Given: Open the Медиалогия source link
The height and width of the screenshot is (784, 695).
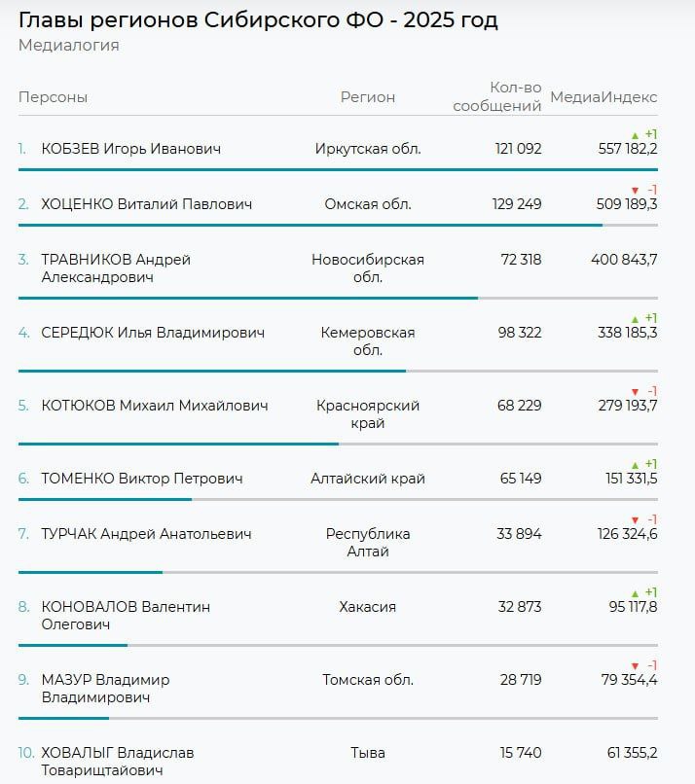Looking at the screenshot, I should 68,46.
